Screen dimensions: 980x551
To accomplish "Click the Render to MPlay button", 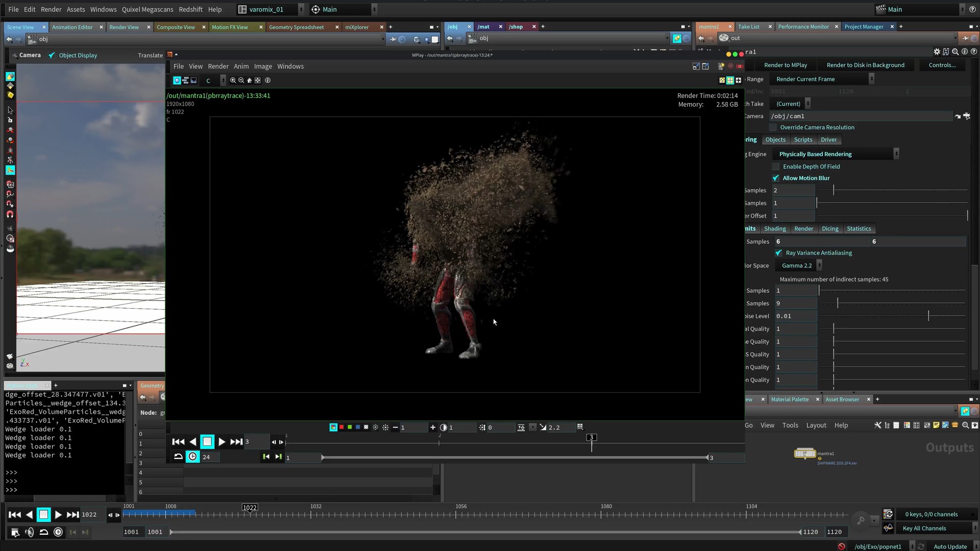I will click(785, 65).
